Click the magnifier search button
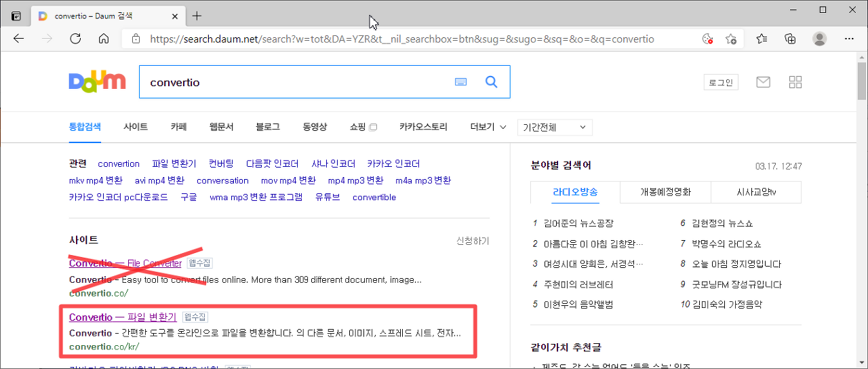Image resolution: width=868 pixels, height=369 pixels. click(x=492, y=82)
